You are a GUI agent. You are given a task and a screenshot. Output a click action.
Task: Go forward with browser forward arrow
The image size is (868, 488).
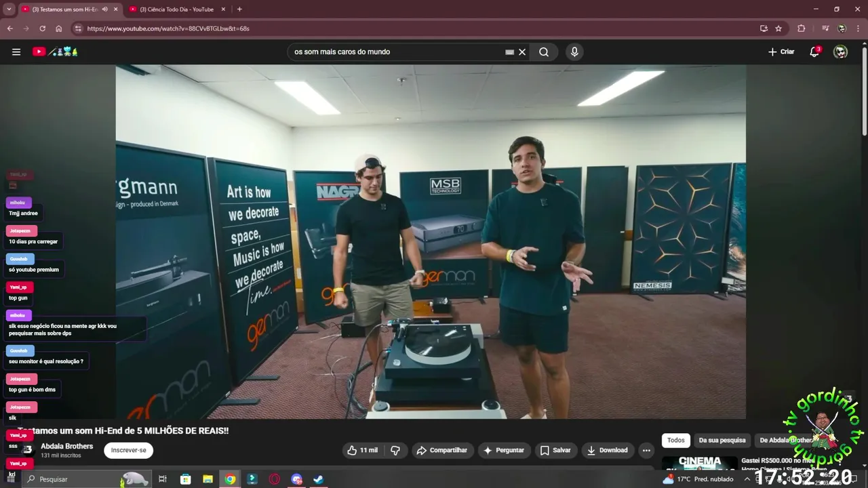click(x=26, y=28)
